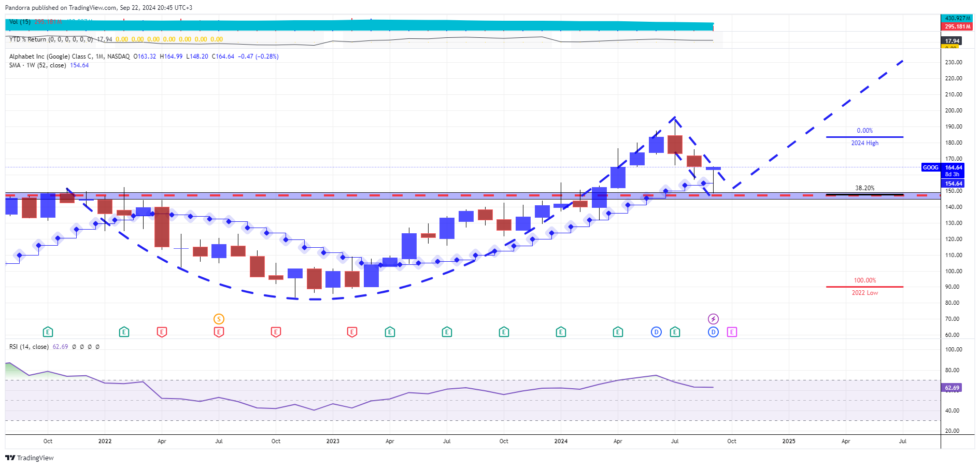Click the blue dividend D marker for June 2024
This screenshot has width=980, height=467.
pos(656,332)
